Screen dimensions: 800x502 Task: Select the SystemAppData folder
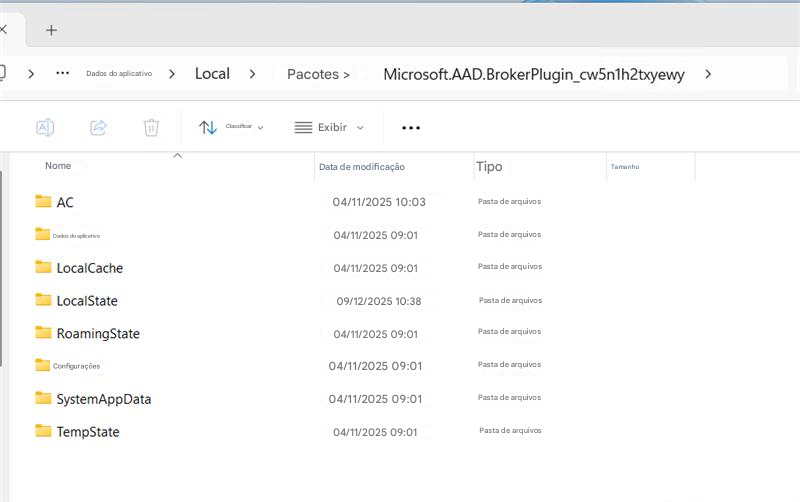pos(104,399)
